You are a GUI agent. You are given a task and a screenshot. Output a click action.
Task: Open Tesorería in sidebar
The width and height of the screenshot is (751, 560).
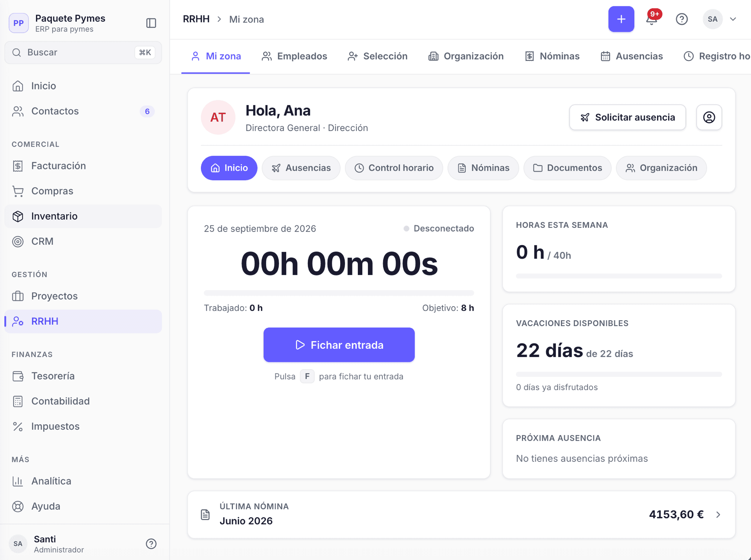[x=83, y=376]
